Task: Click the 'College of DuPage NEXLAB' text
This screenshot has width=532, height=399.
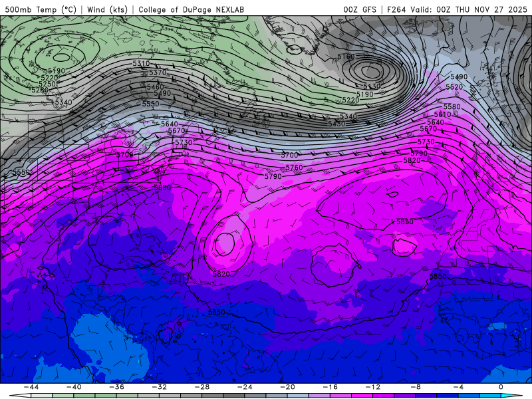Action: 191,9
